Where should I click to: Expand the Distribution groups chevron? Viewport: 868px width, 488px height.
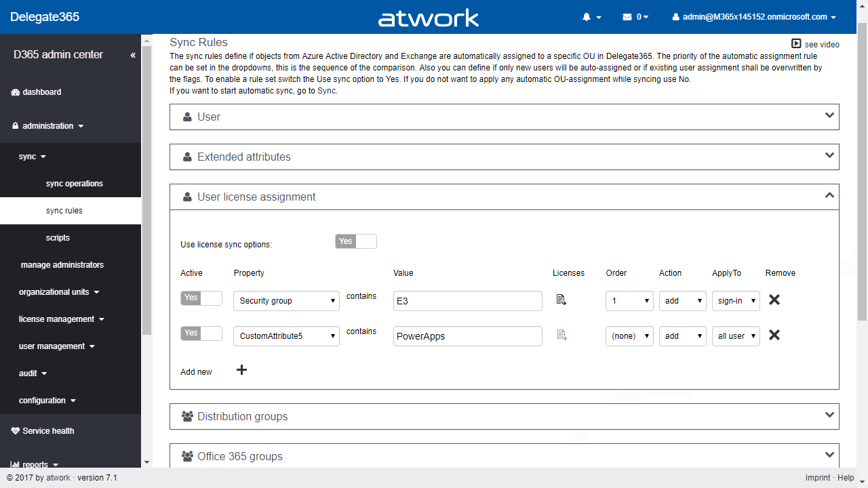click(x=829, y=415)
